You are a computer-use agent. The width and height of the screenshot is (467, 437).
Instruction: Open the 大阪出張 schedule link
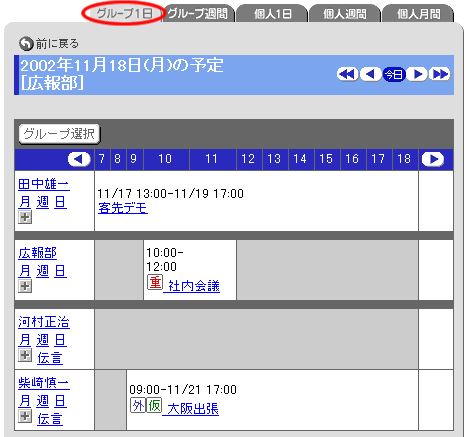[193, 408]
